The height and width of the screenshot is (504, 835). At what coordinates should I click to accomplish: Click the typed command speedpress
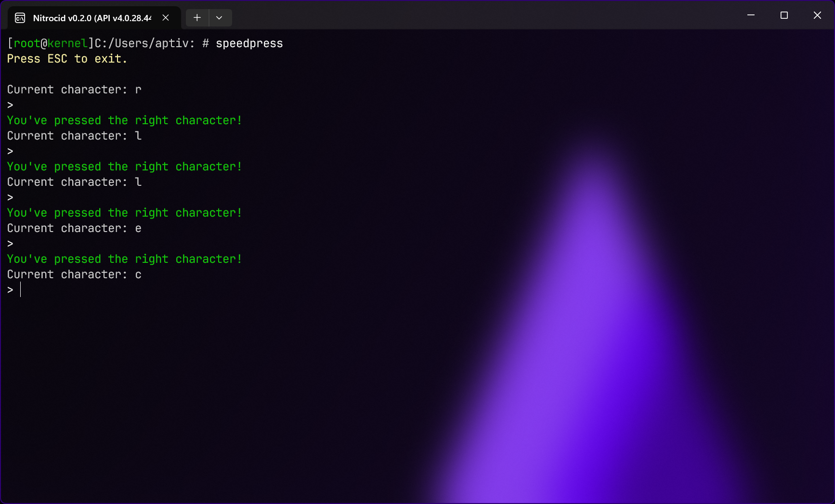[249, 43]
